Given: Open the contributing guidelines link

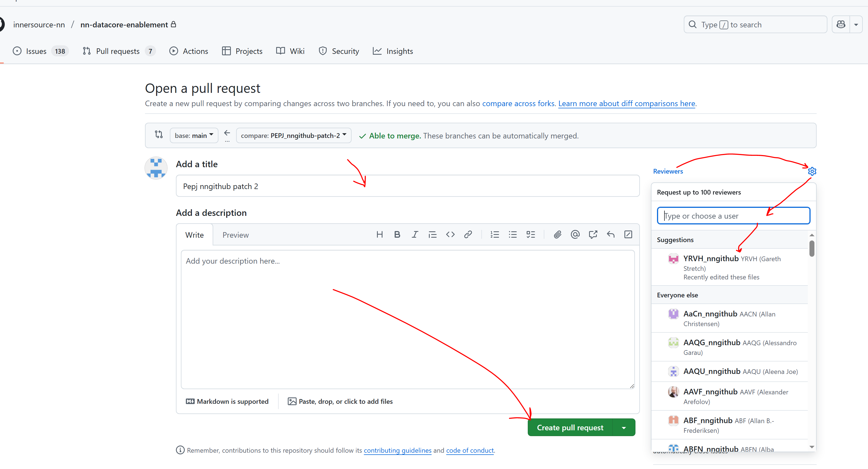Looking at the screenshot, I should (x=398, y=451).
